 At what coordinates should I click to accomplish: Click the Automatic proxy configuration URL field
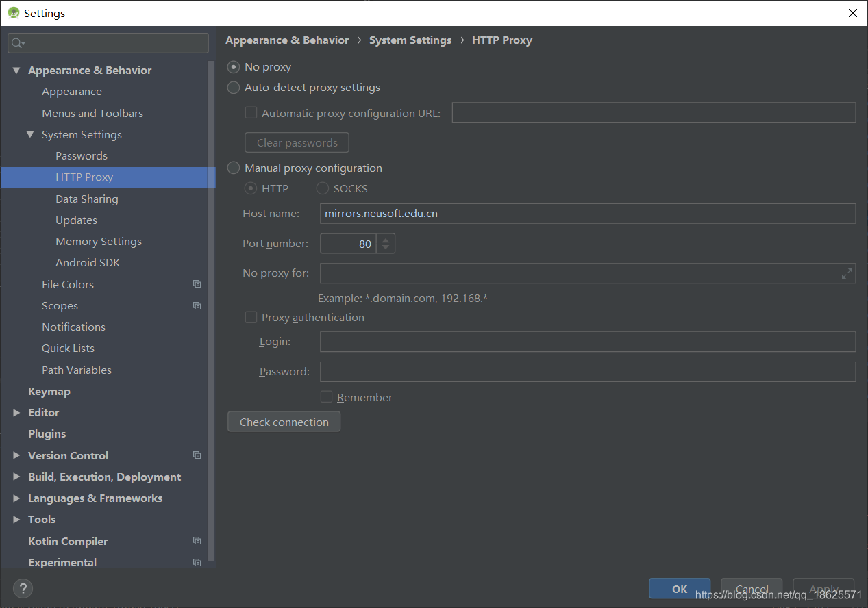(x=654, y=112)
